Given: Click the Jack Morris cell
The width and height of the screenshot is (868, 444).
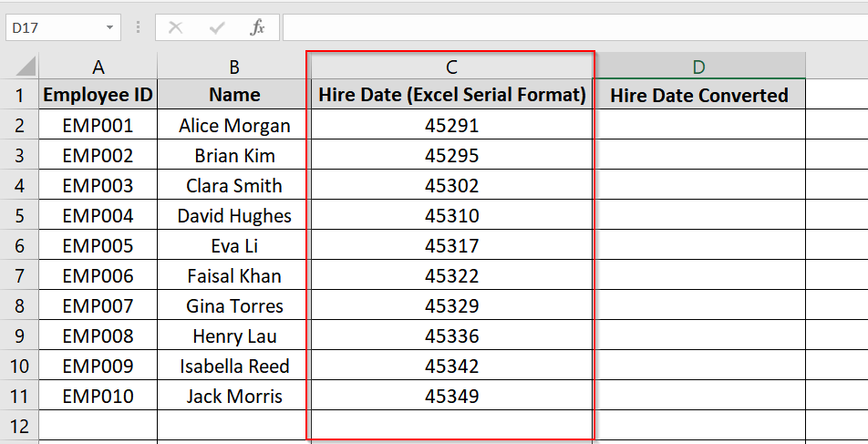Looking at the screenshot, I should 234,396.
